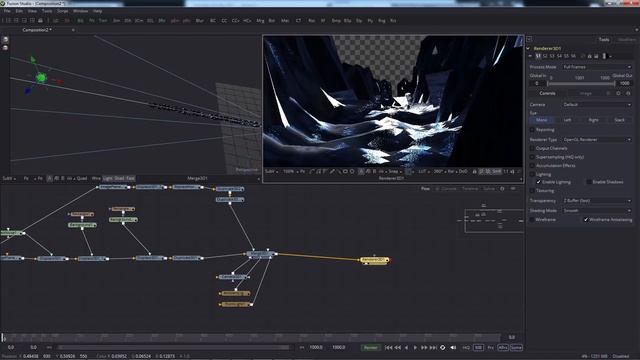The image size is (640, 360).
Task: Toggle the Output Channels checkbox
Action: point(532,148)
